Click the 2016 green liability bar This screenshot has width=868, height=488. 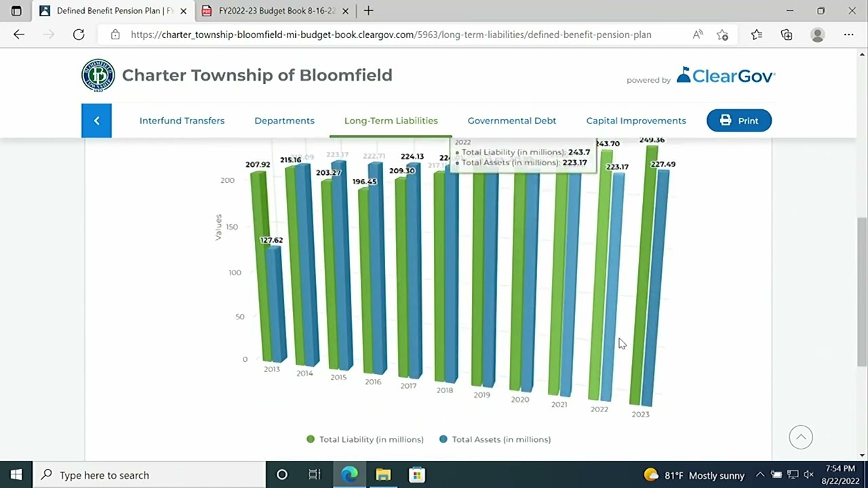367,280
